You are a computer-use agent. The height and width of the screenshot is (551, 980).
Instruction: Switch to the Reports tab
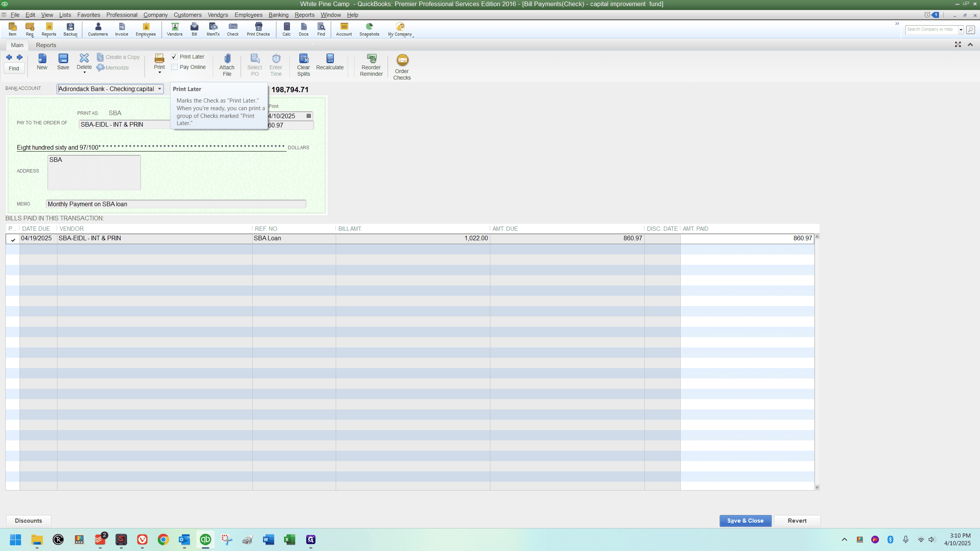pos(46,45)
